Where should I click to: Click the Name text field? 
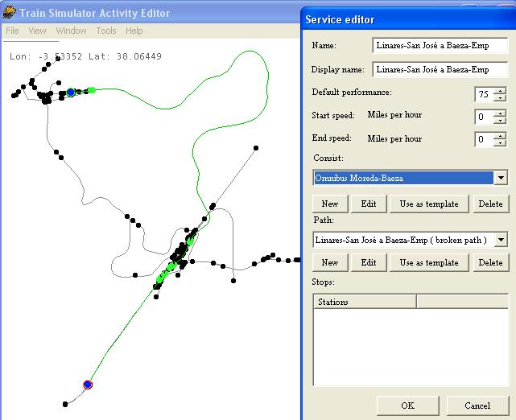click(440, 46)
